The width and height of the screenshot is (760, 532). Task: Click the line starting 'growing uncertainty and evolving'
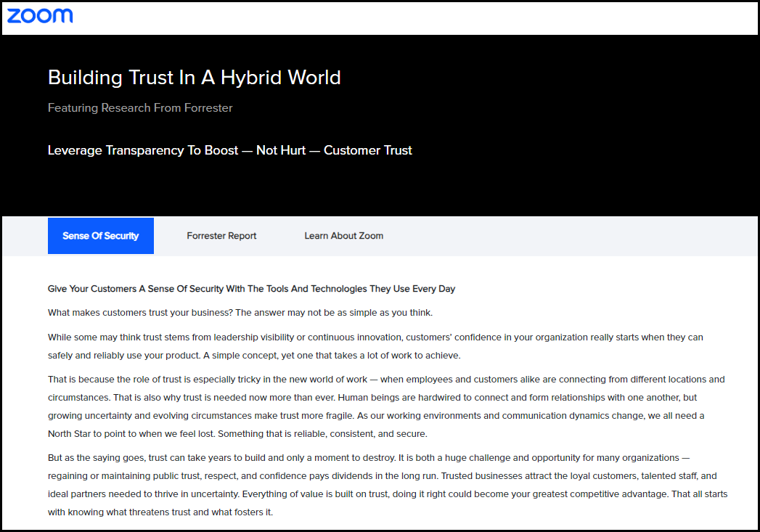coord(375,416)
